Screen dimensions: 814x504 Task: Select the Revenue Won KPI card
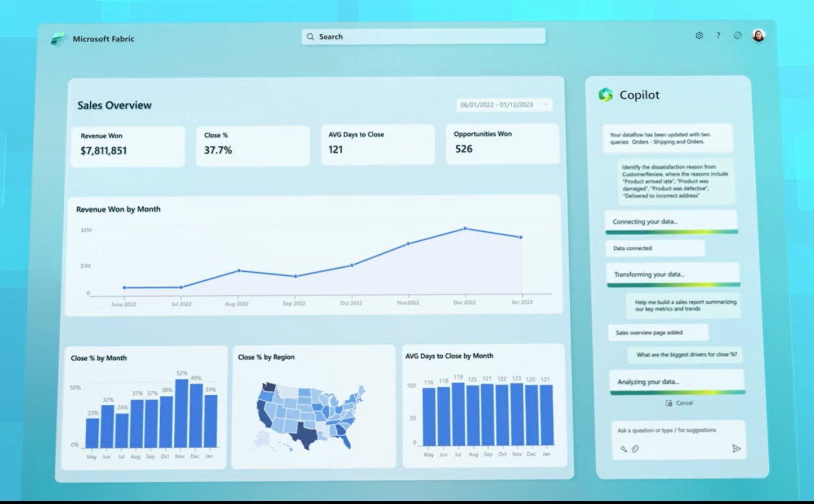128,146
